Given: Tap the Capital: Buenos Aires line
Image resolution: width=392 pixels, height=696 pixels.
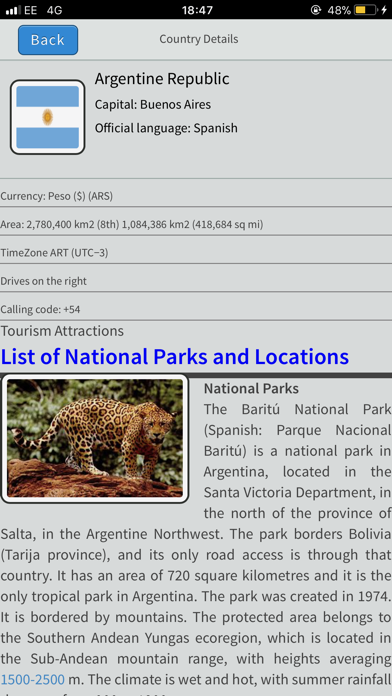Looking at the screenshot, I should click(153, 105).
